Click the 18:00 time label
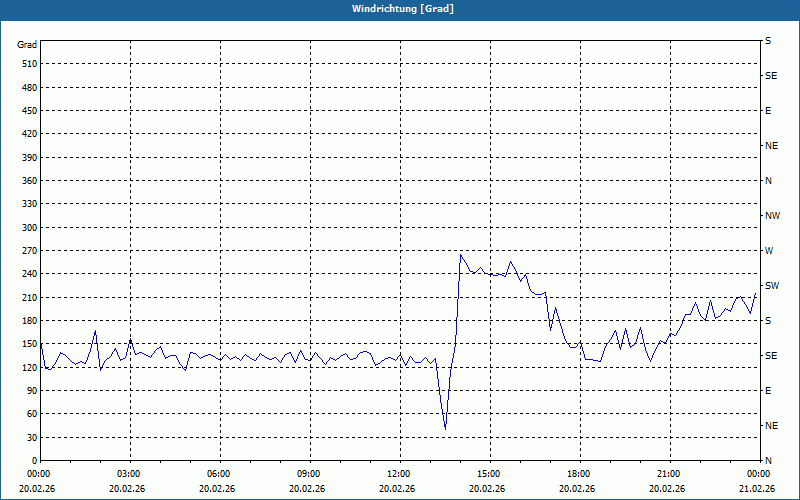Viewport: 800px width, 500px height. click(x=580, y=474)
